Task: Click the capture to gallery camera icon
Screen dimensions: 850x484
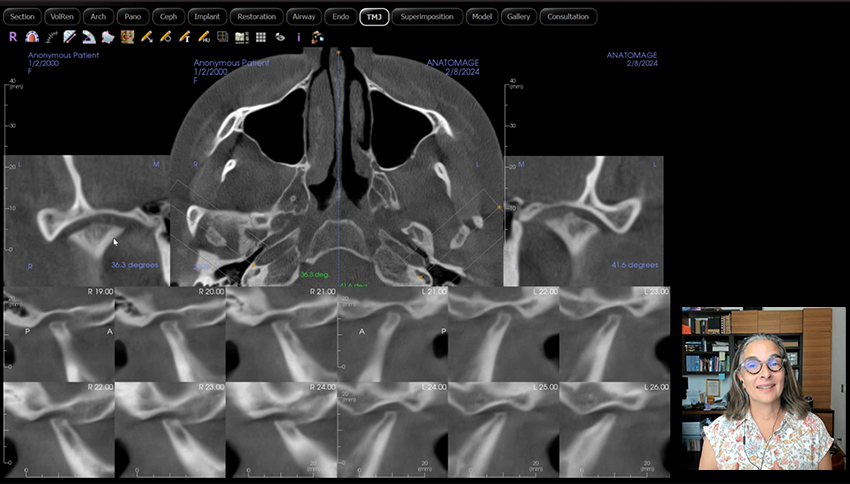Action: point(318,37)
